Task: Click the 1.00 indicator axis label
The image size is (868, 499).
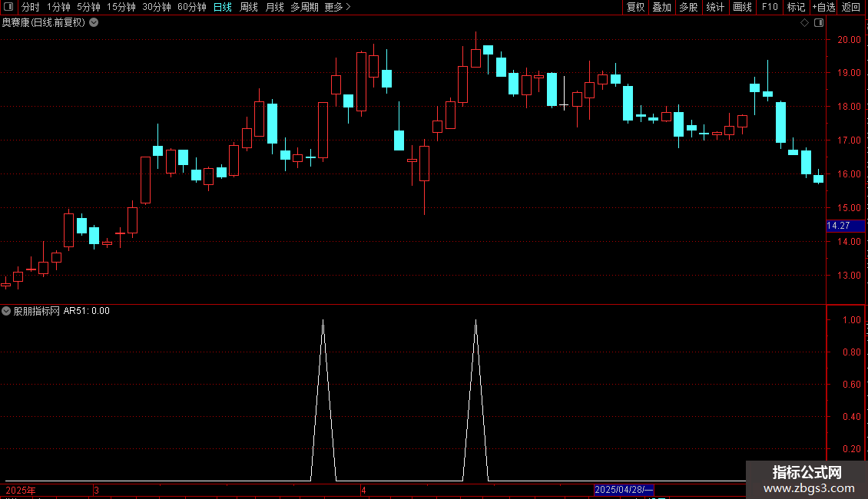Action: tap(851, 320)
